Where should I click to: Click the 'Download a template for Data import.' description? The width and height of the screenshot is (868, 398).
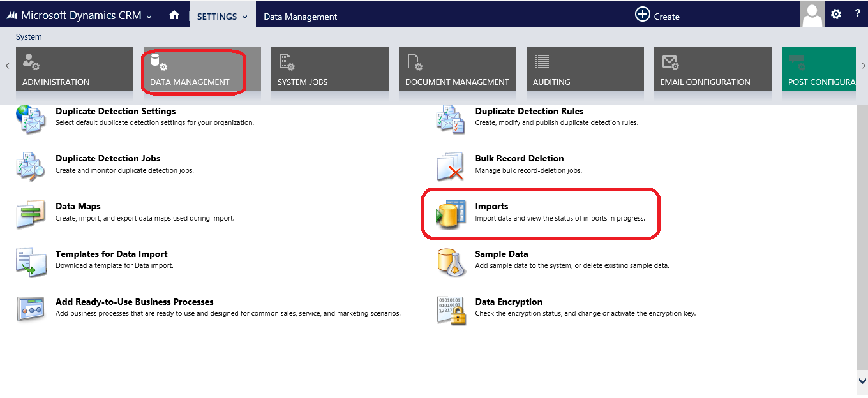click(114, 265)
